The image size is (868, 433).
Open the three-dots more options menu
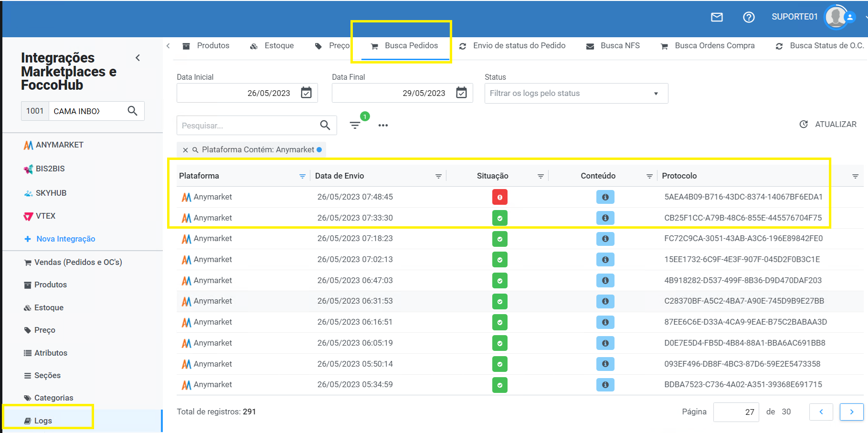click(383, 125)
